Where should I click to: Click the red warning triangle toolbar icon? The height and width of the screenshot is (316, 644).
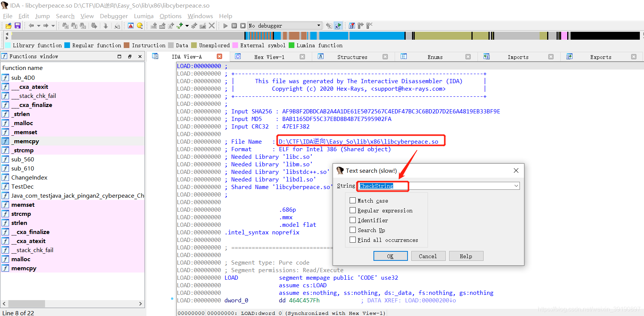(131, 26)
